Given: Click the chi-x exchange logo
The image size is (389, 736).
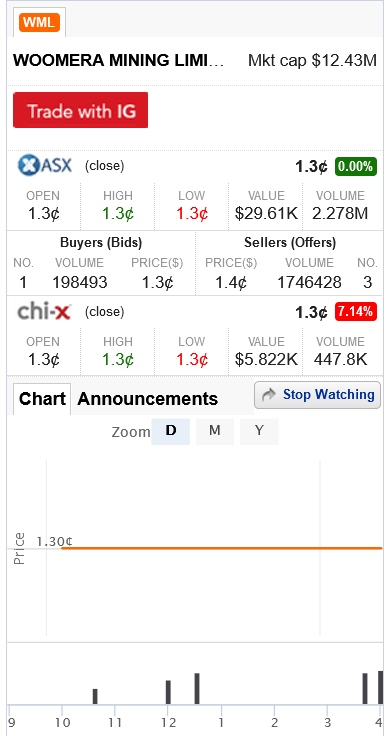Looking at the screenshot, I should (44, 312).
